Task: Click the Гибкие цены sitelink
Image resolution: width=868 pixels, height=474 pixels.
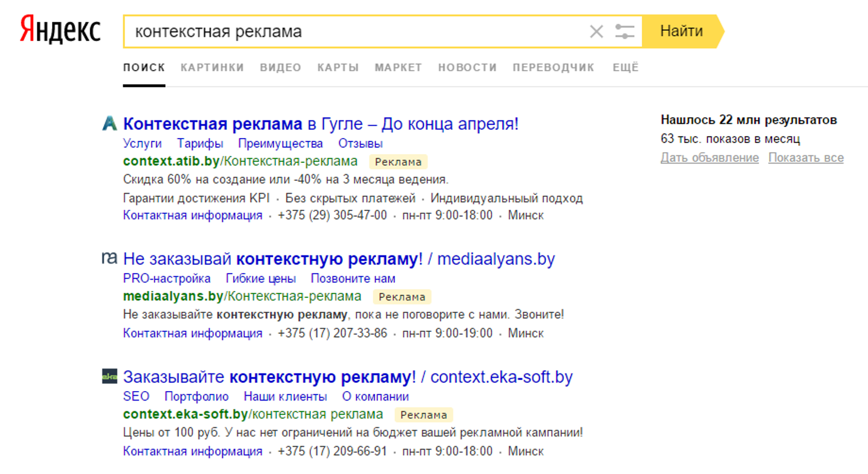Action: 261,278
